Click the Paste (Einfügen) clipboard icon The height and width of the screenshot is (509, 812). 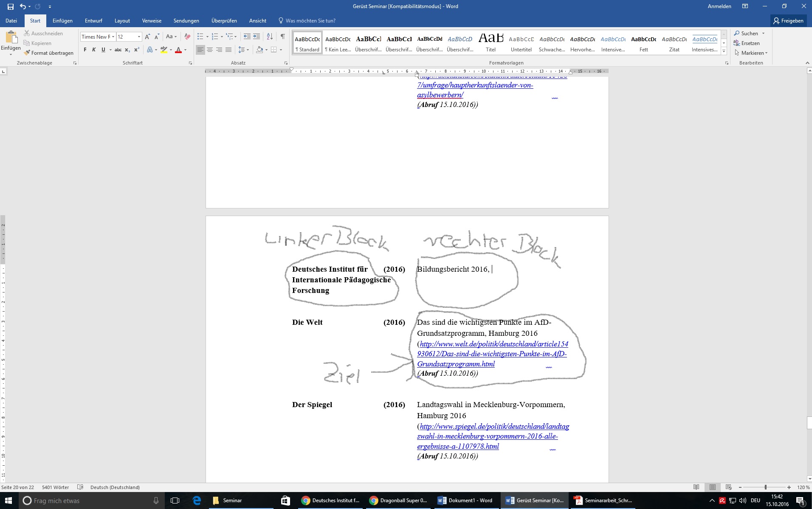11,37
